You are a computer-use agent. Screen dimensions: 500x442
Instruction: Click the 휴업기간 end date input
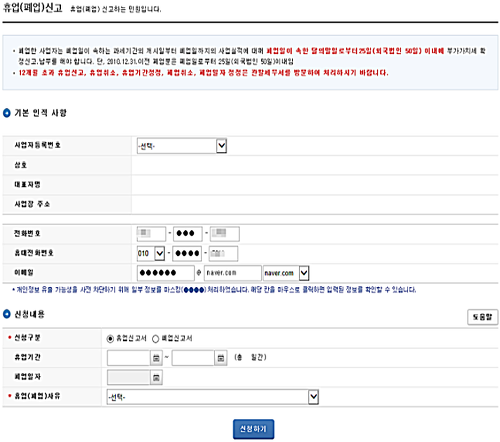click(193, 358)
